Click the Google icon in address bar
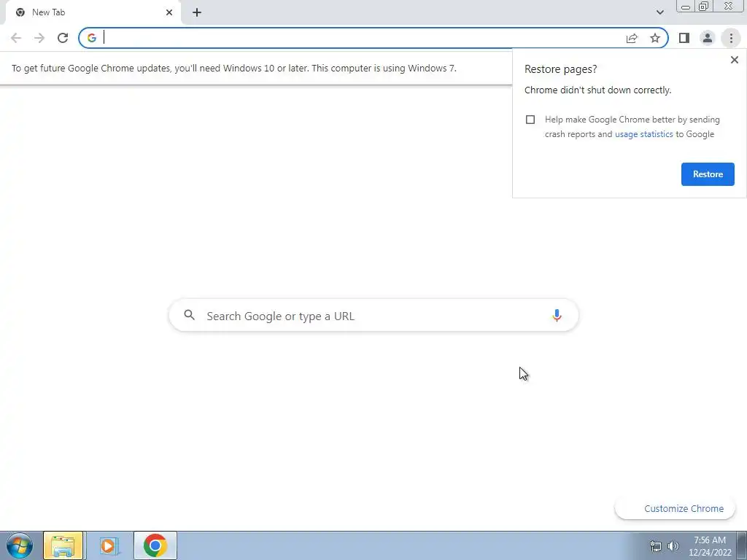Screen dimensions: 747x560 pos(91,38)
